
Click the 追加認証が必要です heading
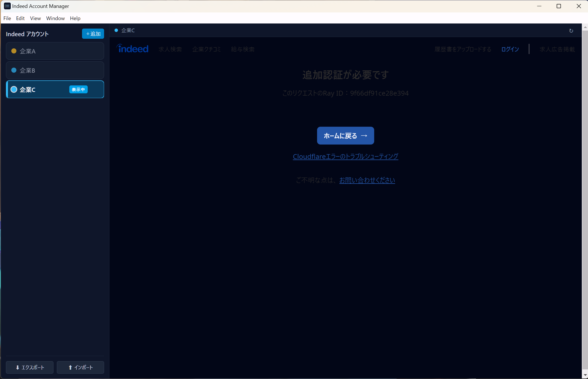pyautogui.click(x=345, y=75)
